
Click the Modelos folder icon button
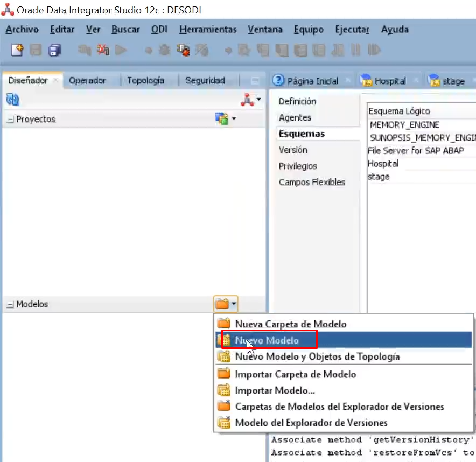[x=222, y=304]
